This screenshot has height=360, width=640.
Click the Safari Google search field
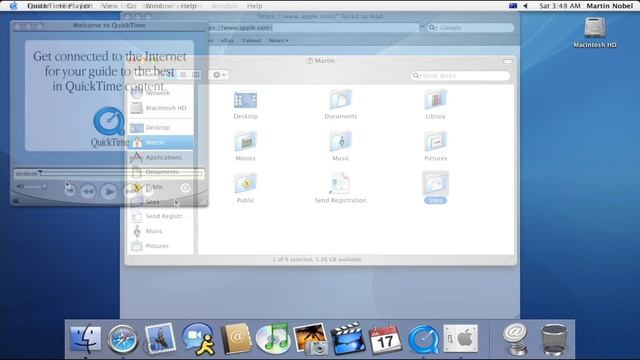(x=471, y=28)
